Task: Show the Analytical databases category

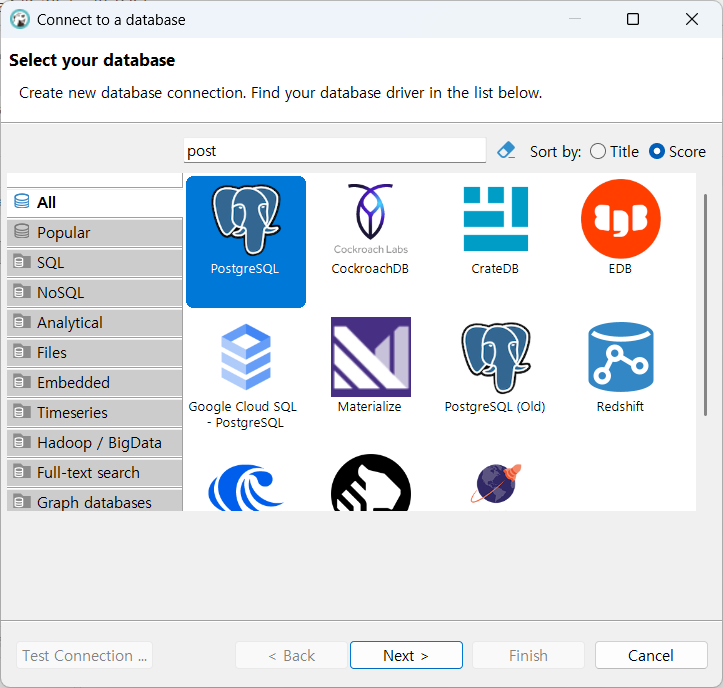Action: pos(95,322)
